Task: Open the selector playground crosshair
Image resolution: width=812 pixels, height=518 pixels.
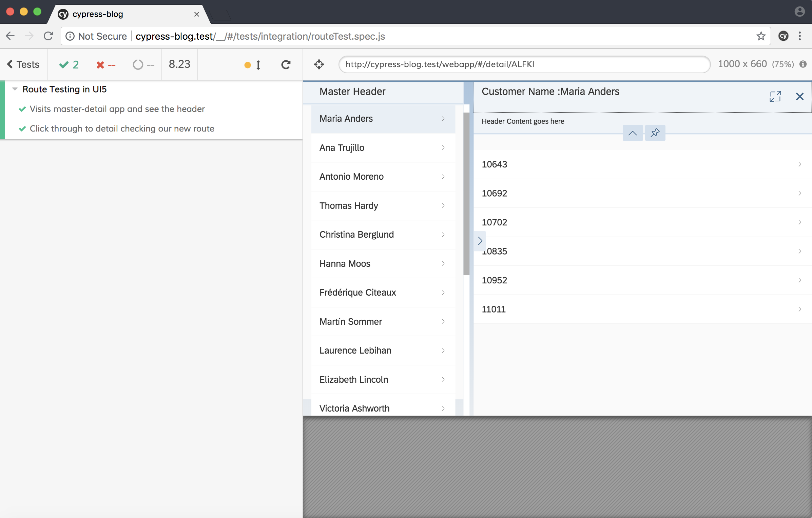Action: point(319,64)
